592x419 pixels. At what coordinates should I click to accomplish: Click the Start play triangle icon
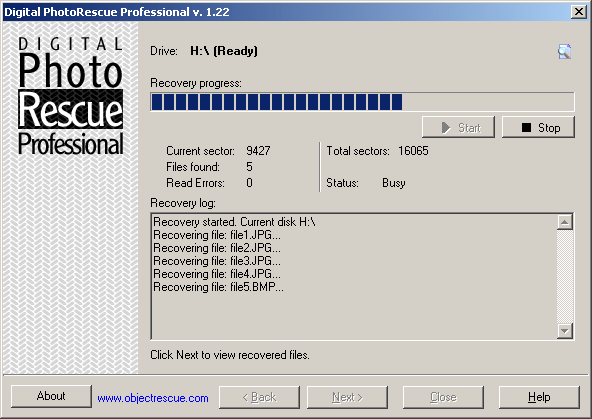(x=446, y=128)
